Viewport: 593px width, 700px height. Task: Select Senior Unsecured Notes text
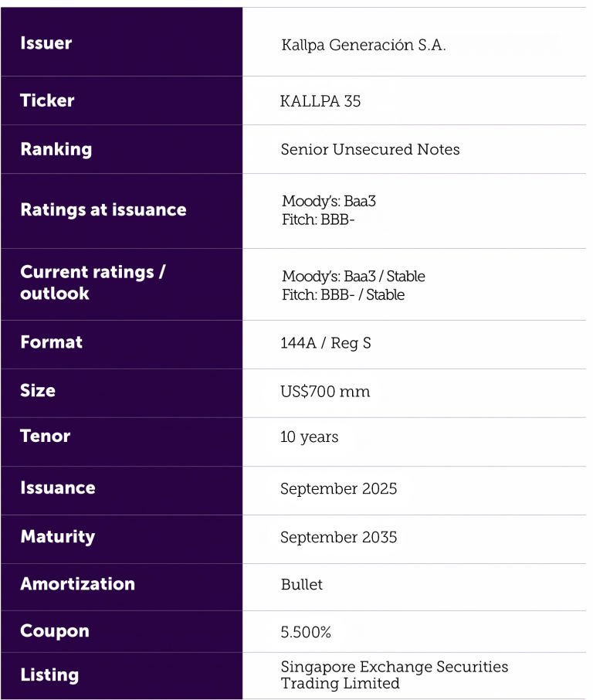pyautogui.click(x=370, y=150)
